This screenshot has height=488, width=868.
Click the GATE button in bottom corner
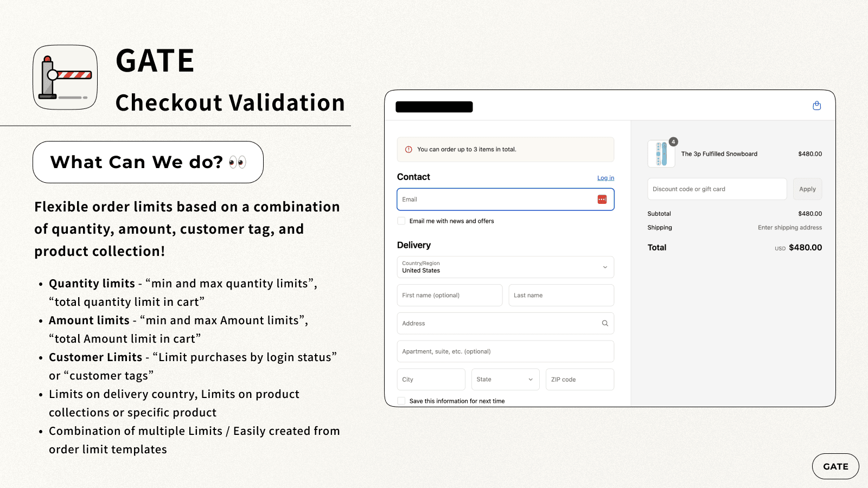tap(835, 466)
